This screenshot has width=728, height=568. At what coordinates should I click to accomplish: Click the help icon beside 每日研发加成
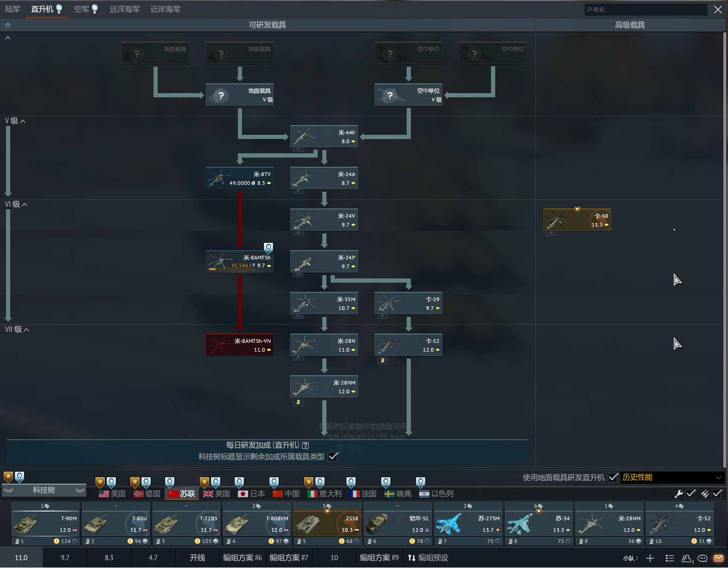pyautogui.click(x=305, y=445)
